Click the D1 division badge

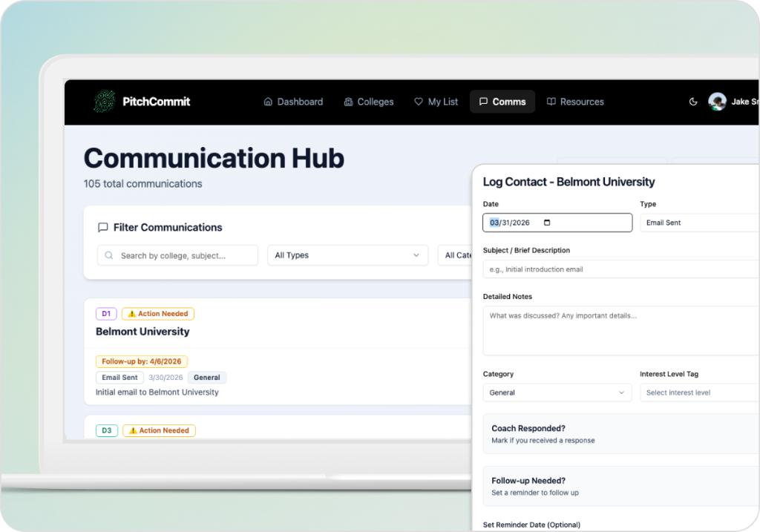click(106, 314)
